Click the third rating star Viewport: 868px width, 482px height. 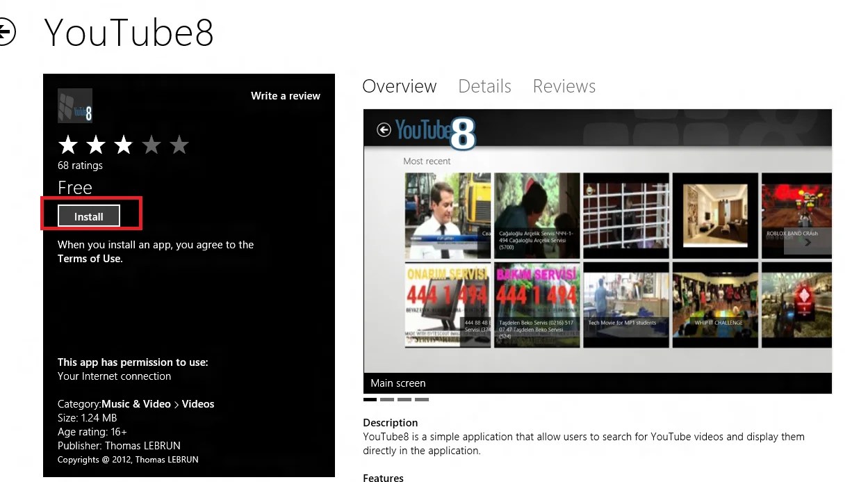[124, 145]
